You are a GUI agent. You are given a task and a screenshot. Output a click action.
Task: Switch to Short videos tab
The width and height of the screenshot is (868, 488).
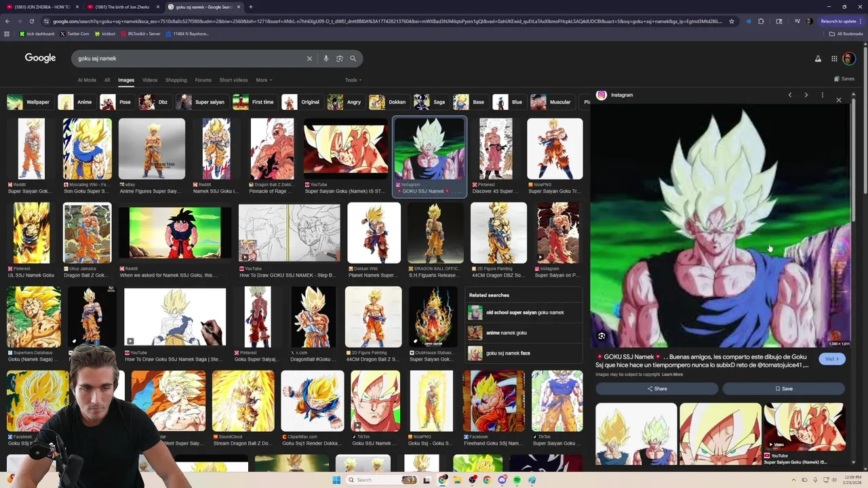(x=233, y=80)
